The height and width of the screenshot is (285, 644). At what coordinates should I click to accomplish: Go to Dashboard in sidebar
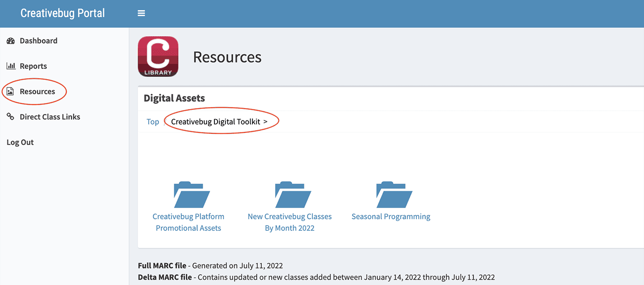point(39,41)
